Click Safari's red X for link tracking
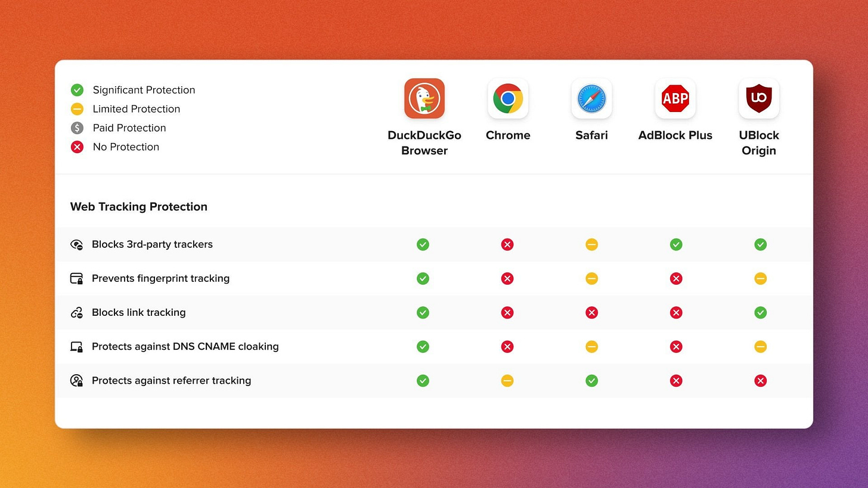This screenshot has width=868, height=488. 591,312
